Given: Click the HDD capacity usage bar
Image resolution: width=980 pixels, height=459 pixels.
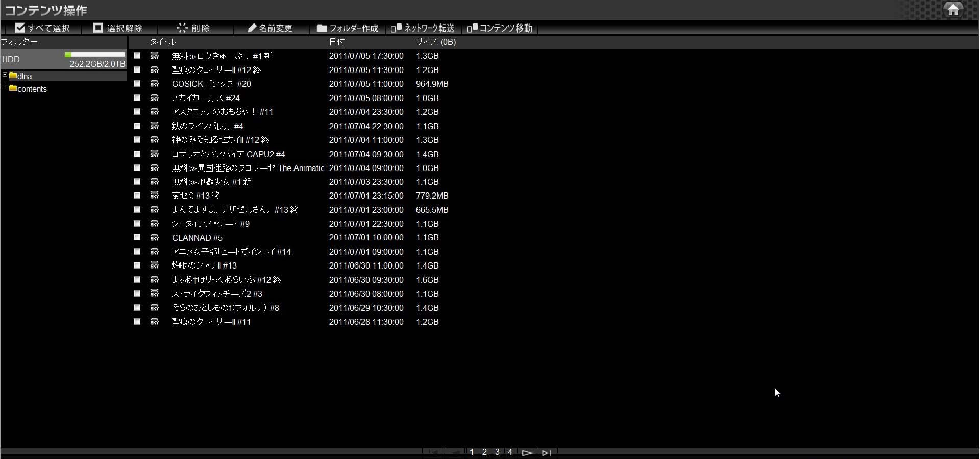Looking at the screenshot, I should (x=95, y=54).
